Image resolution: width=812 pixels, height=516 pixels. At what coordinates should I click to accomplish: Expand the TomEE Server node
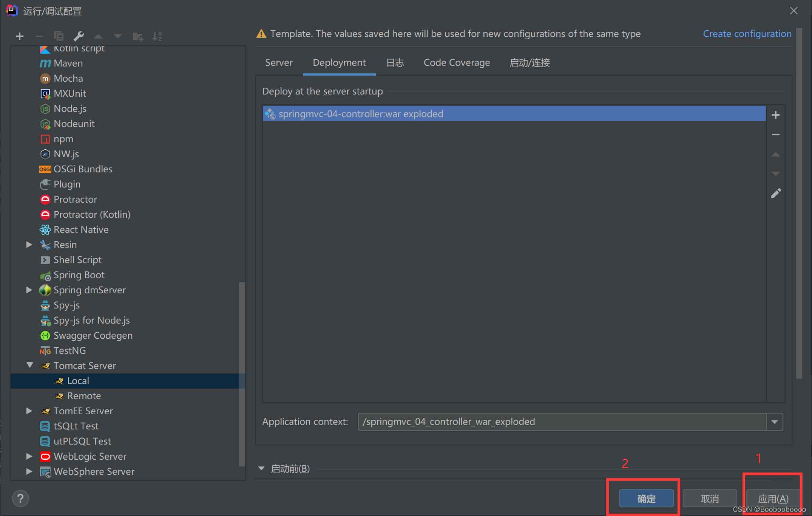pos(29,411)
